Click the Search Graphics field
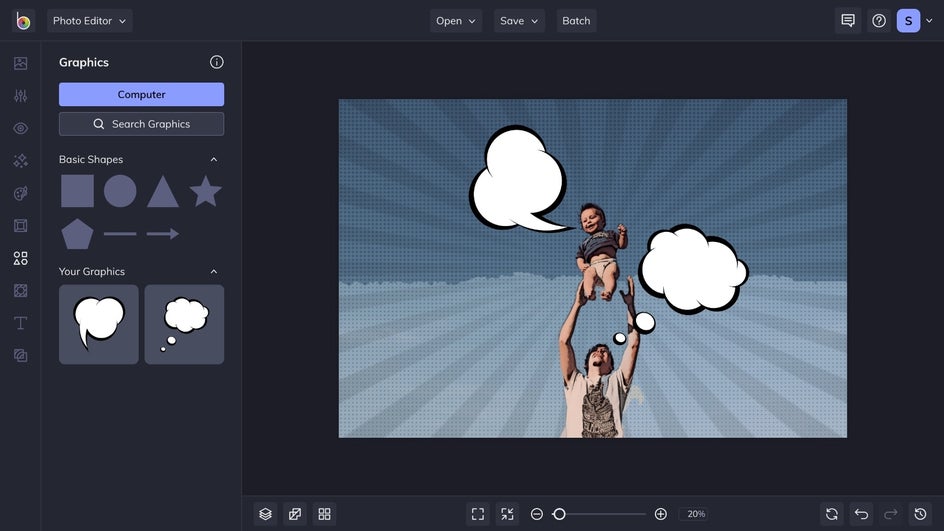The image size is (944, 531). click(x=141, y=124)
